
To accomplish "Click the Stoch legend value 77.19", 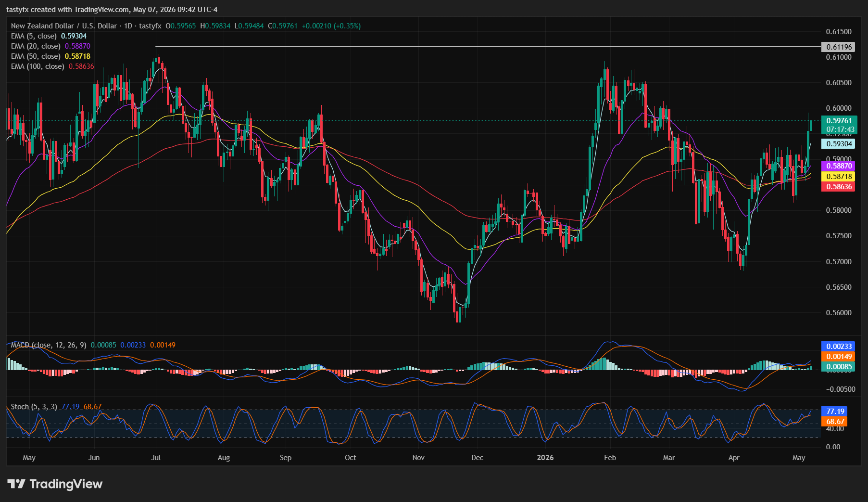I will click(x=71, y=407).
